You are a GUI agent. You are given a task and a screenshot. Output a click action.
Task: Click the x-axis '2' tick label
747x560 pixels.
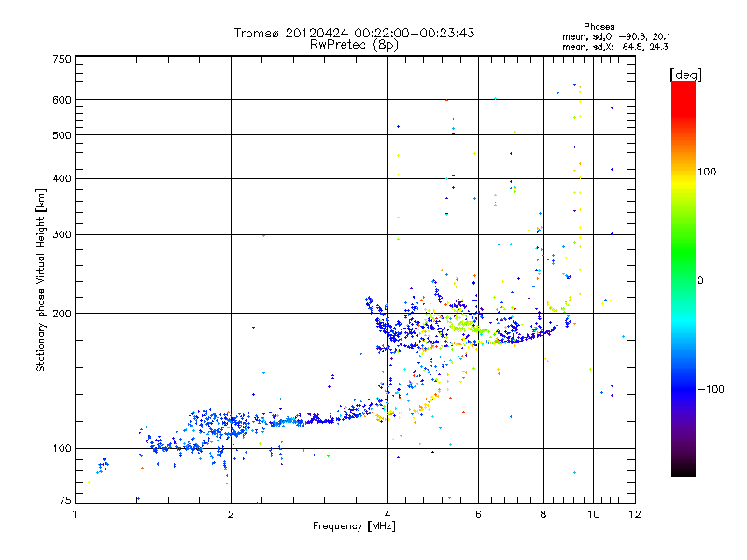231,514
